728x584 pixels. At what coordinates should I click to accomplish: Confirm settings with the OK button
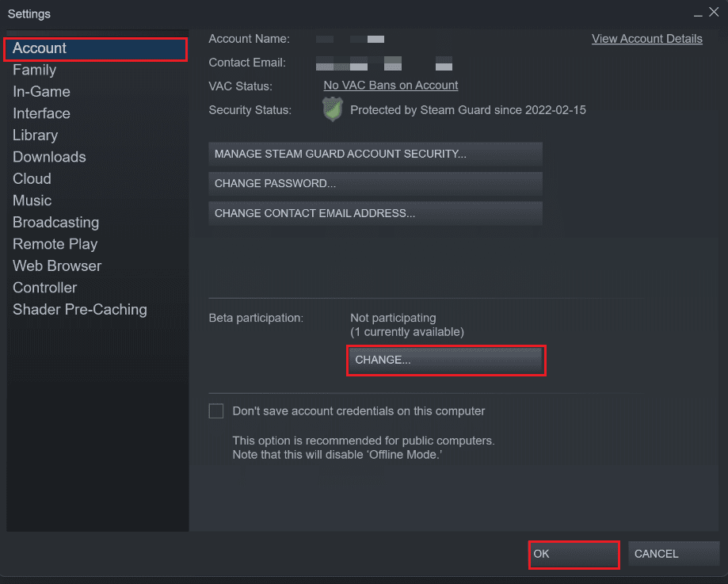[574, 555]
